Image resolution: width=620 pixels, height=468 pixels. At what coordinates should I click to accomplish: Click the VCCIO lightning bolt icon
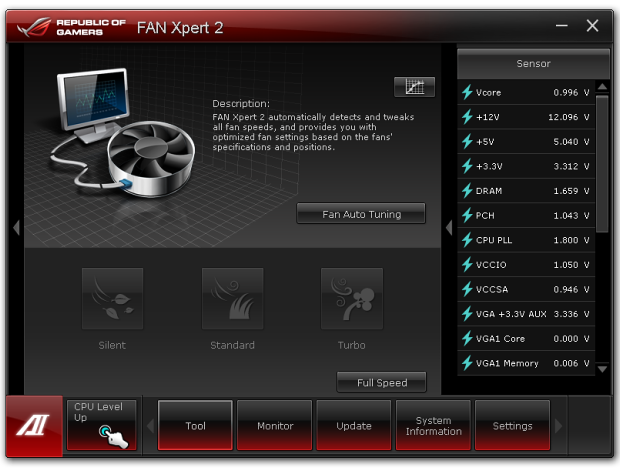click(467, 264)
